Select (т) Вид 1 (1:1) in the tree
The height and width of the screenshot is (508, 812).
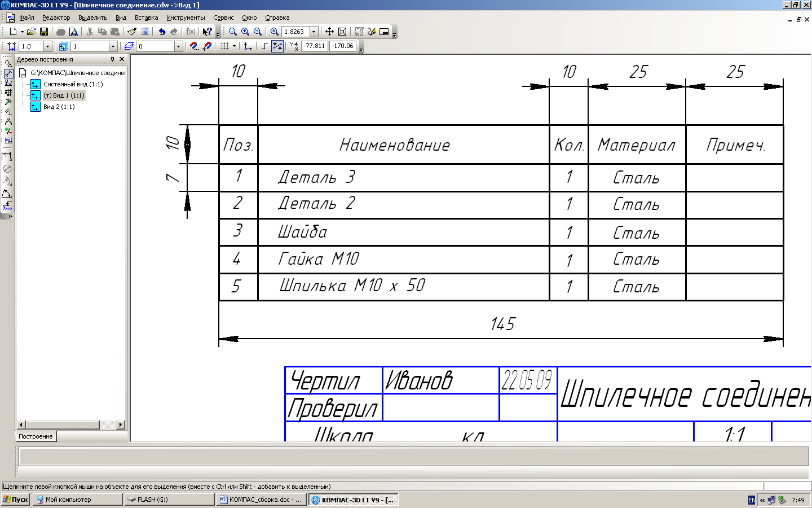point(64,95)
